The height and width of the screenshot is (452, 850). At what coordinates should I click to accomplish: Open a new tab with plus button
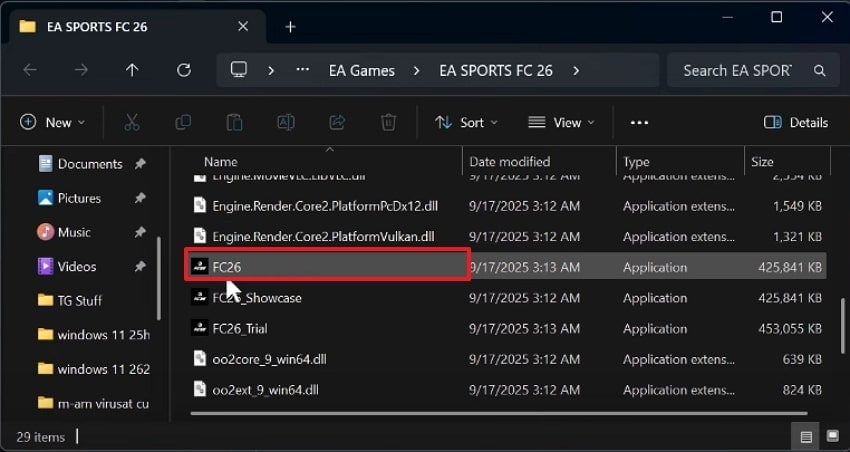[x=290, y=27]
